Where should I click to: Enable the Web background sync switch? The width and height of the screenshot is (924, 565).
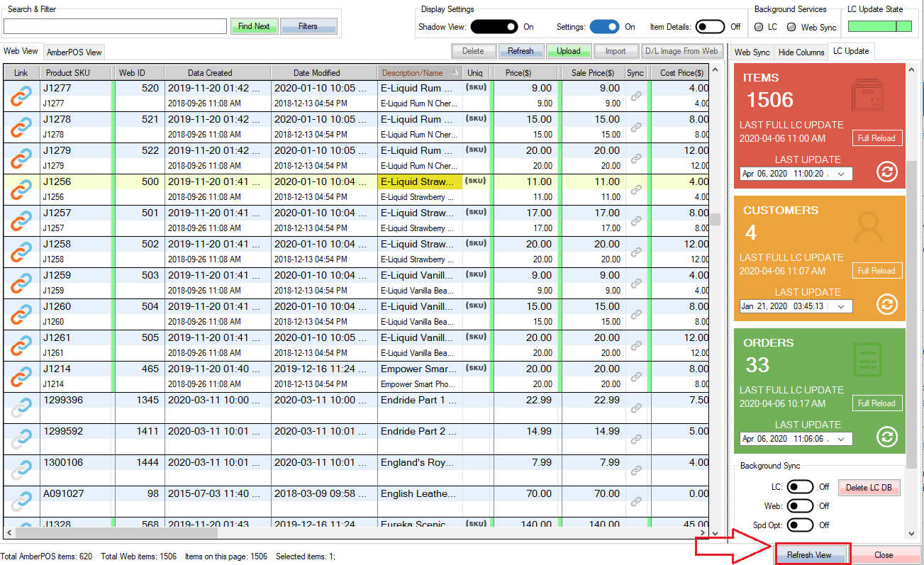click(x=801, y=506)
